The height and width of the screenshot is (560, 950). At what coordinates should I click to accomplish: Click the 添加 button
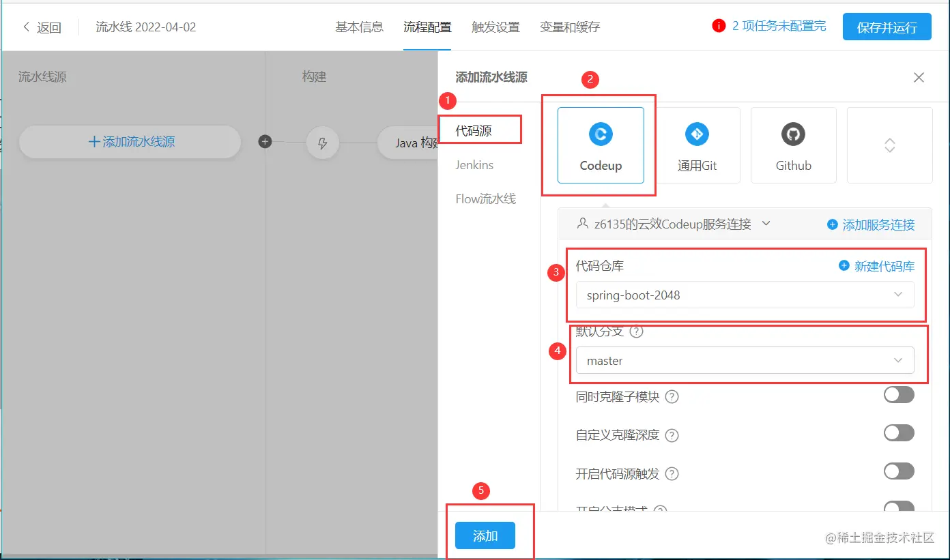(x=485, y=535)
